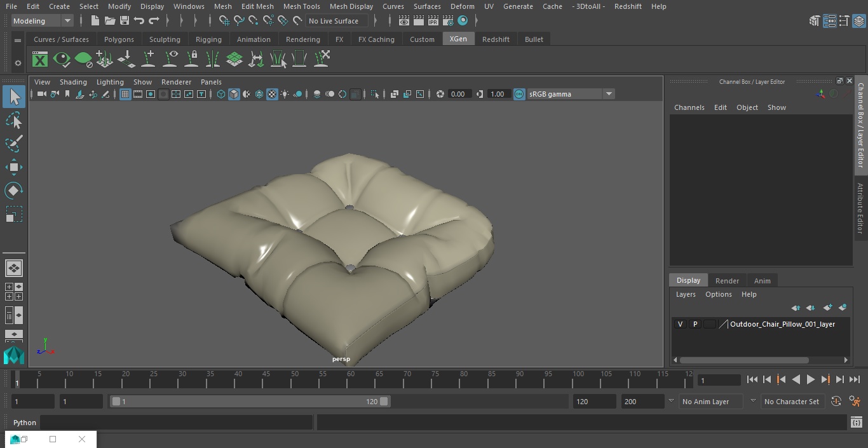
Task: Switch to the Polygons shelf tab
Action: (x=119, y=39)
